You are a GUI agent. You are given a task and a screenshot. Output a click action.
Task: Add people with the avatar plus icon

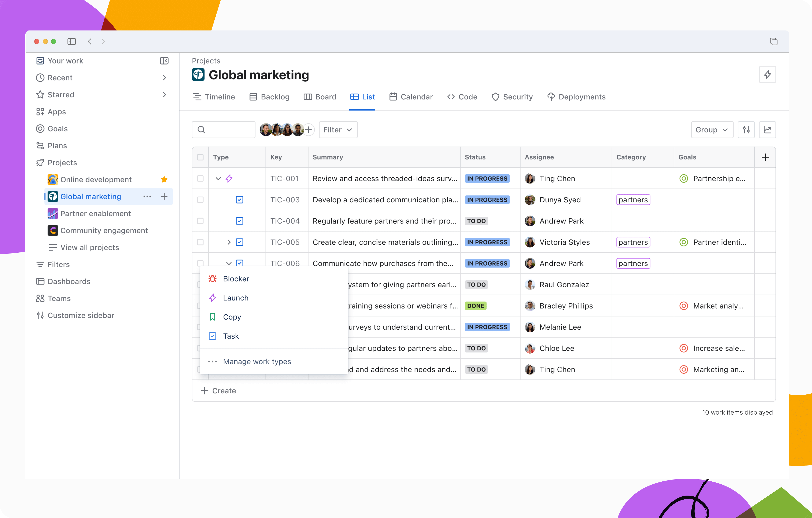309,129
